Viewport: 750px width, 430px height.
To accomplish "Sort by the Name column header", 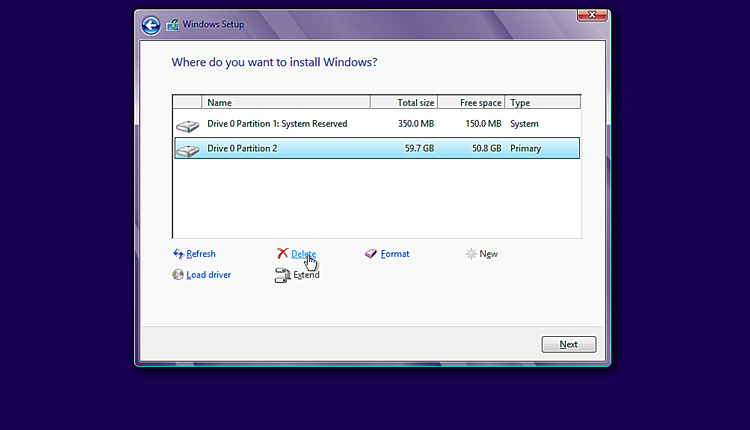I will tap(286, 102).
